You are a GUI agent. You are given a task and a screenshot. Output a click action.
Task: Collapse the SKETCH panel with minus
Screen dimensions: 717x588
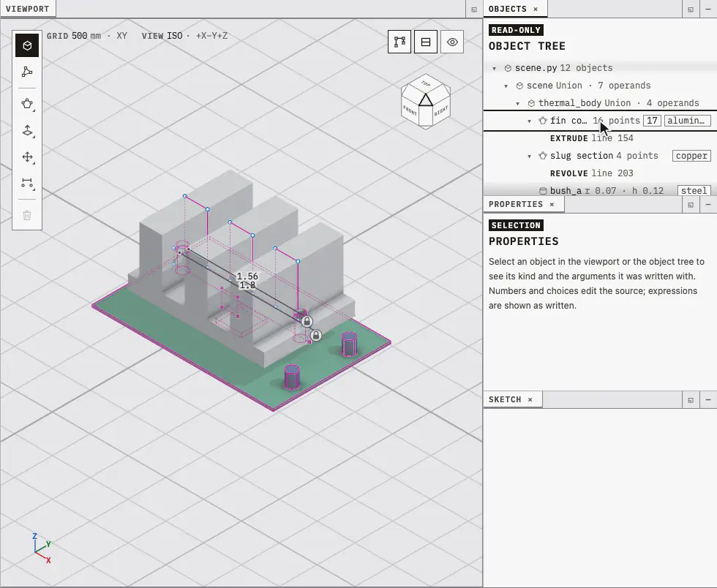tap(708, 399)
